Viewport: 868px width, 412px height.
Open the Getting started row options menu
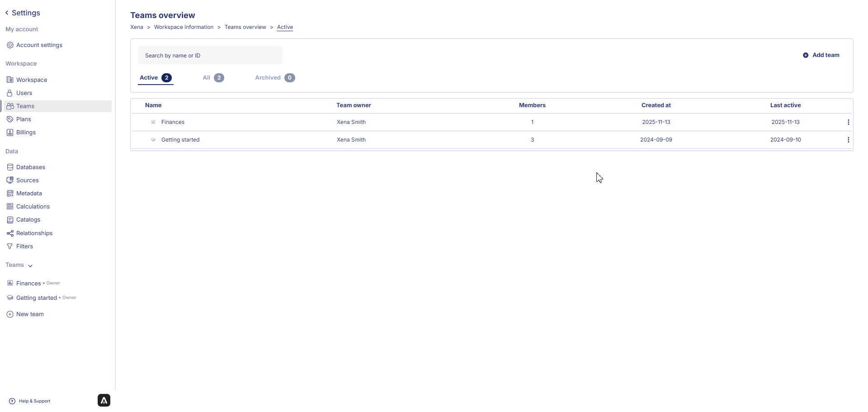pos(848,140)
